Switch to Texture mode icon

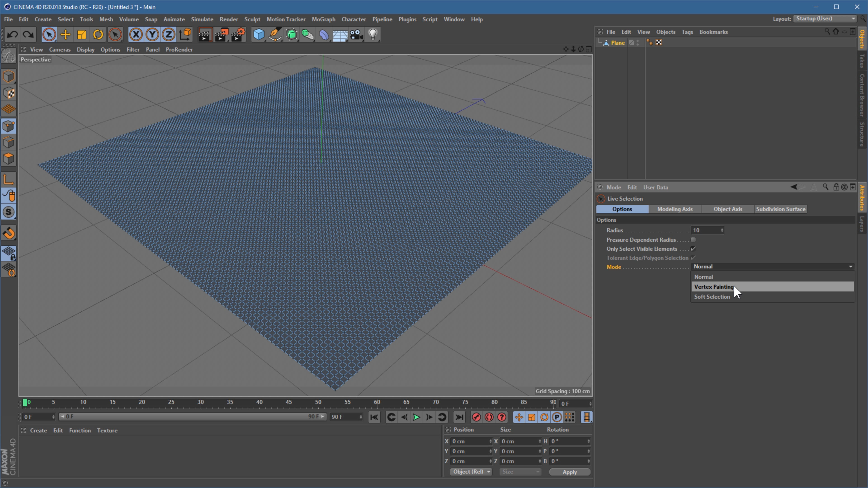(9, 93)
